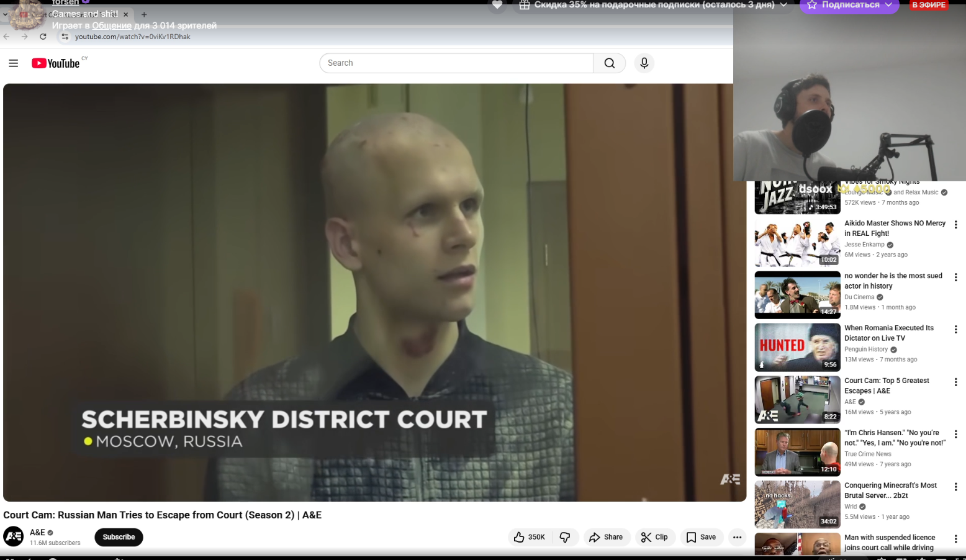Screen dimensions: 966x560
Task: Expand the arrow beside Подписаться
Action: pos(888,5)
